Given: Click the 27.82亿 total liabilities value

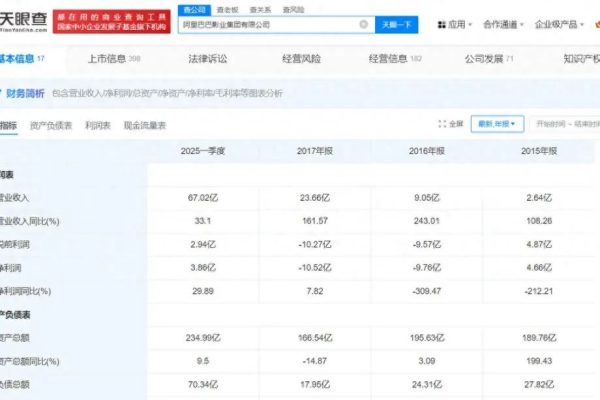Looking at the screenshot, I should (539, 385).
